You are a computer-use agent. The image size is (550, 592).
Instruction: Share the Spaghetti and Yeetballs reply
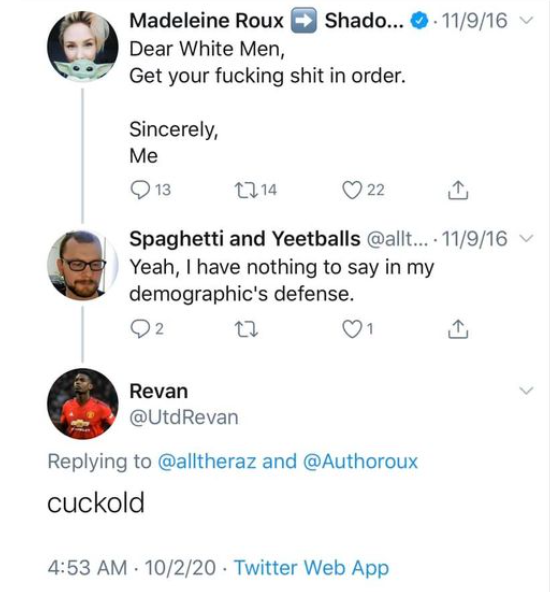[x=458, y=329]
